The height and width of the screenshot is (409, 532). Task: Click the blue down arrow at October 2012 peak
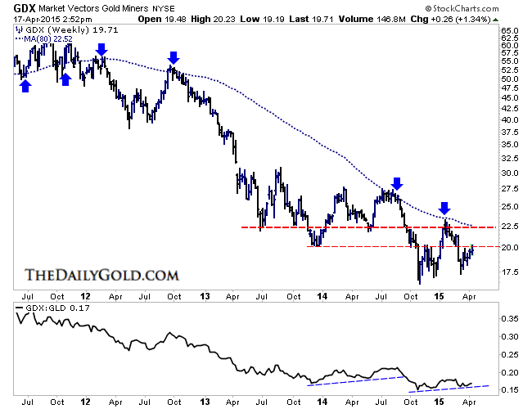tap(173, 57)
